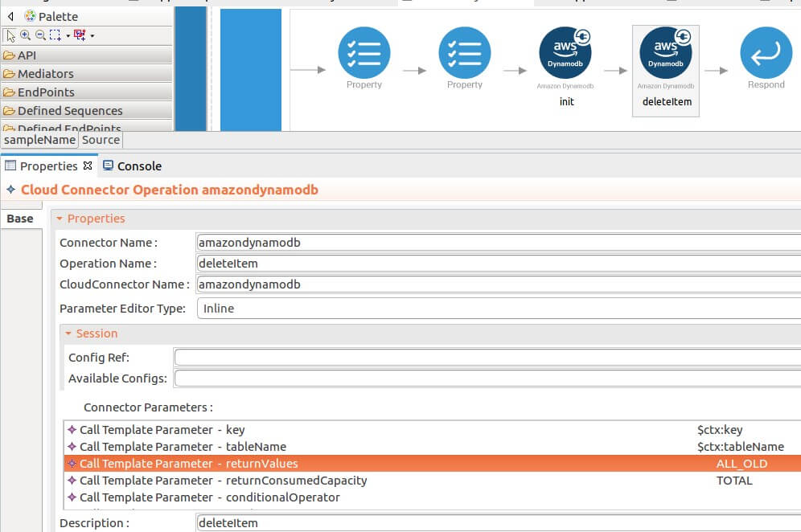Click the ALL_OLD parameter value
Screen dimensions: 801x532
741,464
